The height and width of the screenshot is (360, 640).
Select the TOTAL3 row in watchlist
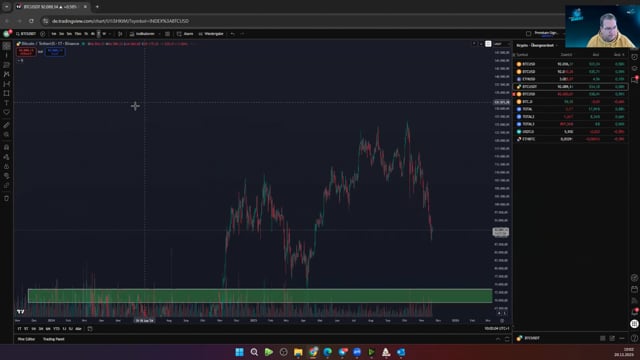[570, 124]
